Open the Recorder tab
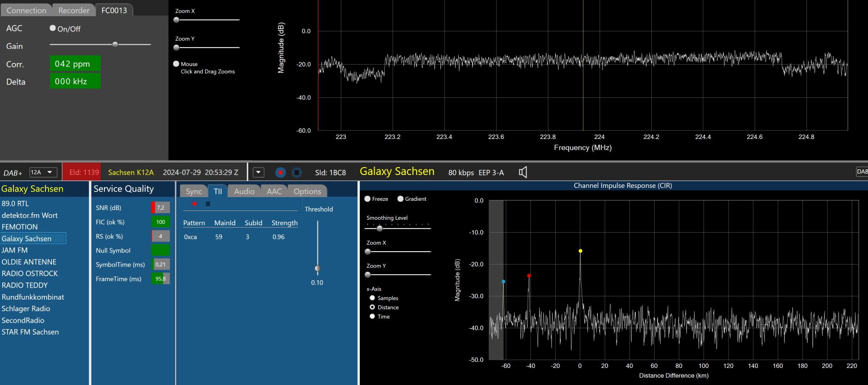This screenshot has height=385, width=868. click(73, 10)
